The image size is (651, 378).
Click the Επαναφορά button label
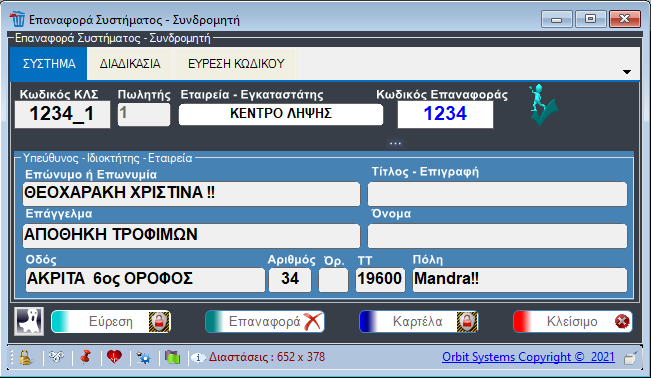click(264, 322)
